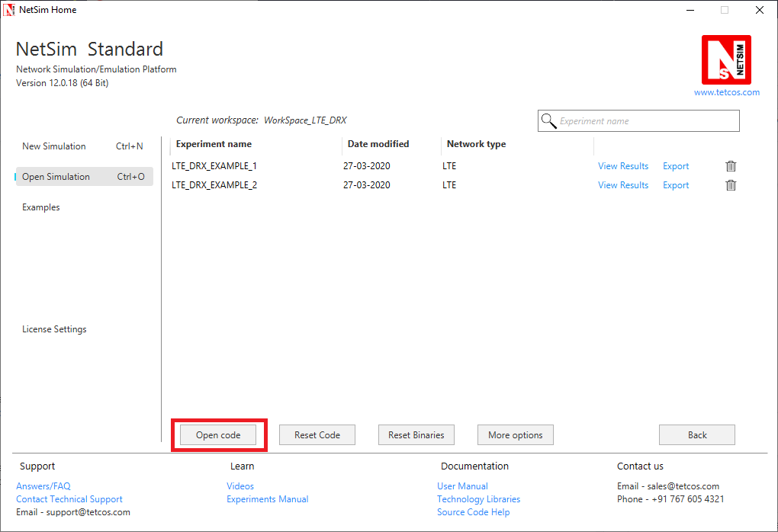Open License Settings
This screenshot has height=532, width=778.
54,329
